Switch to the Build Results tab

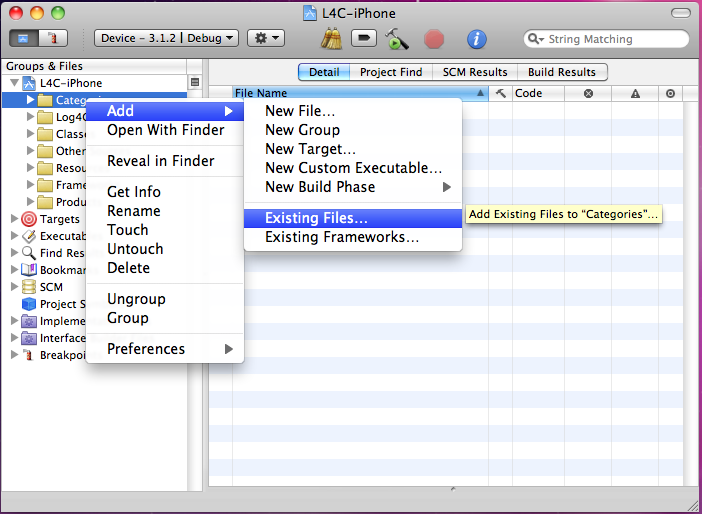tap(562, 72)
